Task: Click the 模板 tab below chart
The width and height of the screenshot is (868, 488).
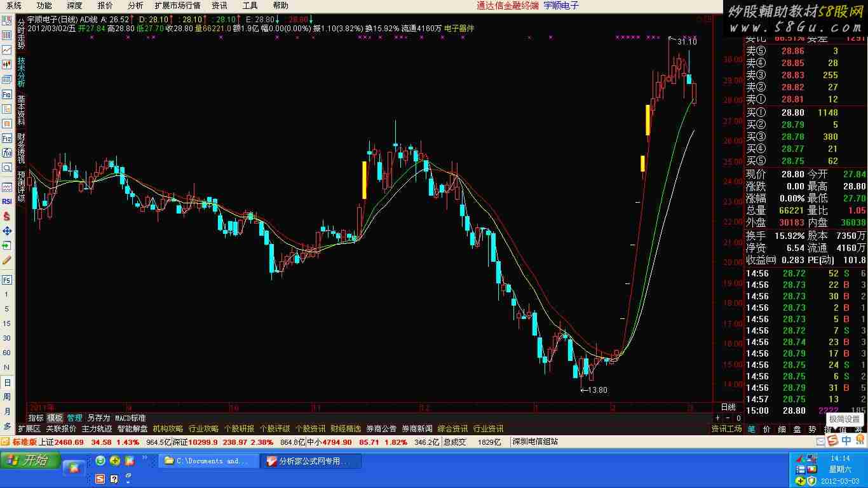Action: pyautogui.click(x=55, y=418)
